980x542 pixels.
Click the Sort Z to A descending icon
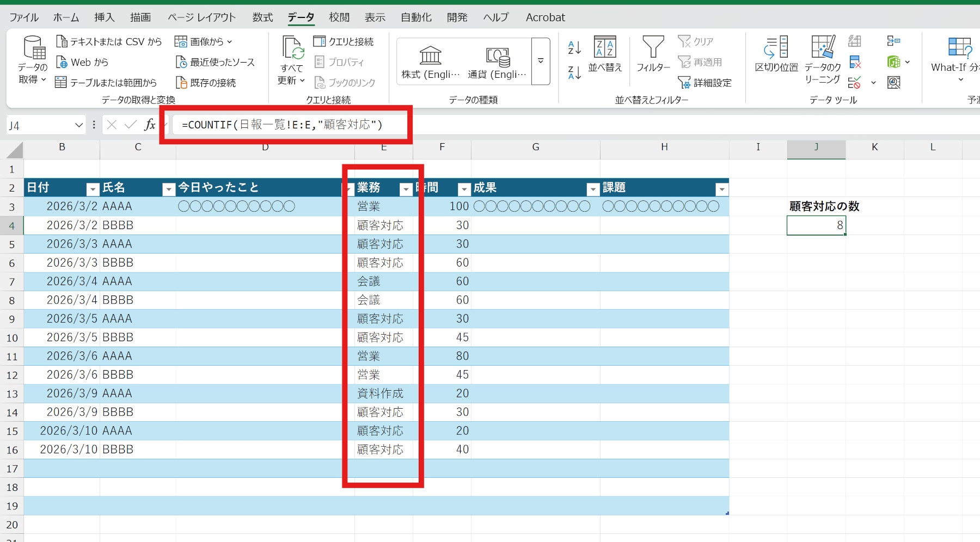pos(574,72)
